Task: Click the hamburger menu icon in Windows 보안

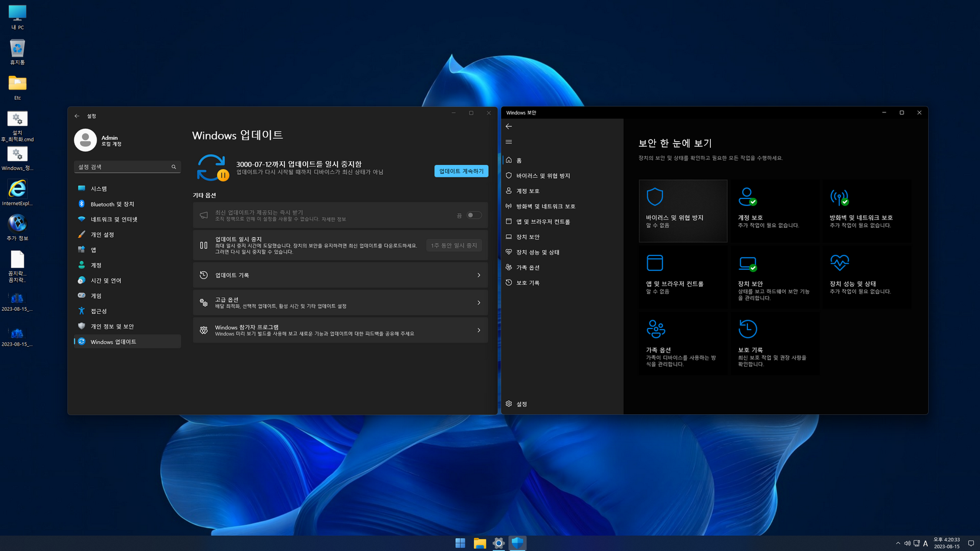Action: click(x=509, y=142)
